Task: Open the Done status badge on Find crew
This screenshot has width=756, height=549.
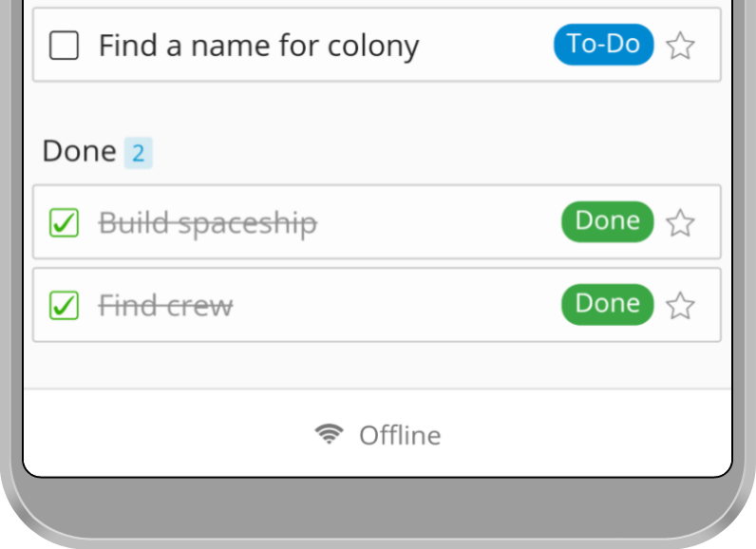Action: 608,305
